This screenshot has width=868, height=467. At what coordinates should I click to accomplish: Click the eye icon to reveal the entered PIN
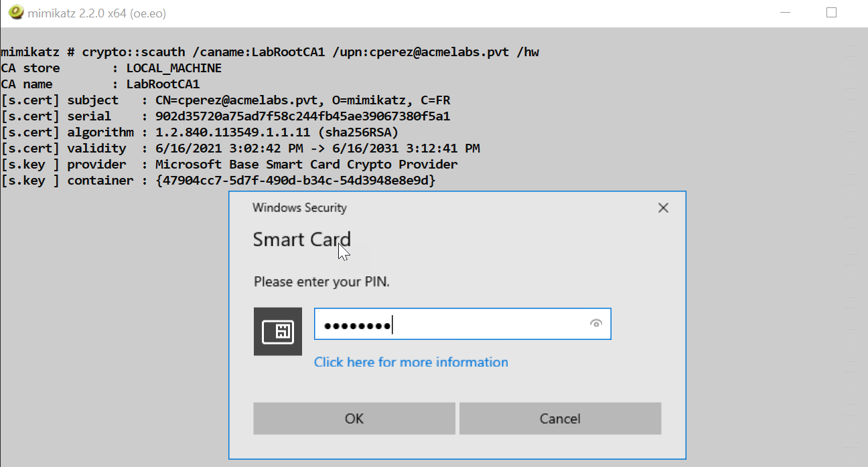595,323
